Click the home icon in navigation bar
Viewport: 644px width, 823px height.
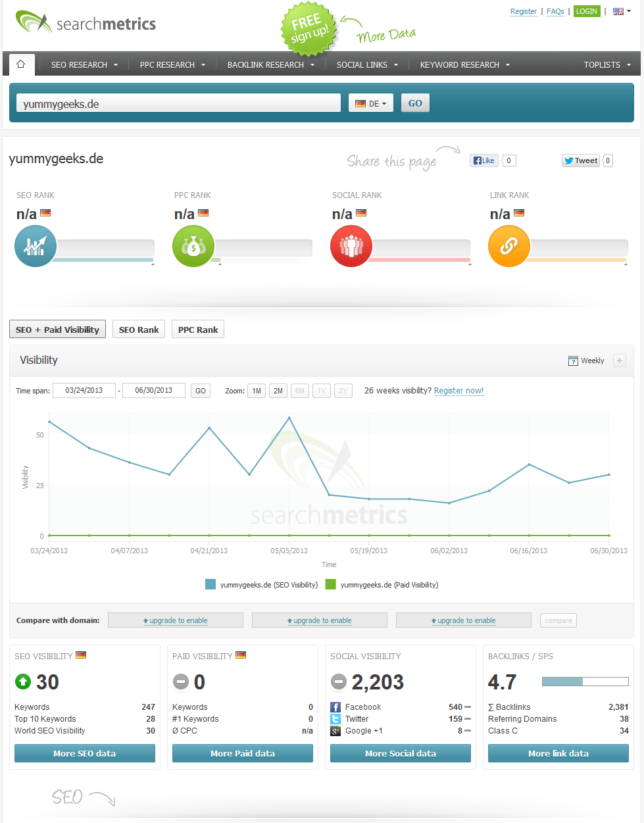(x=21, y=64)
